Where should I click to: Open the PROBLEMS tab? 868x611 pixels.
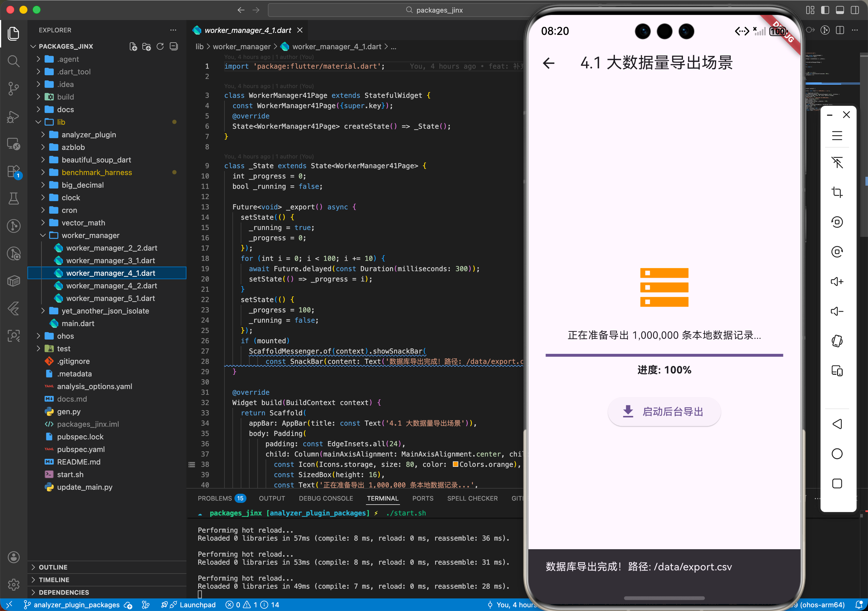[x=215, y=498]
